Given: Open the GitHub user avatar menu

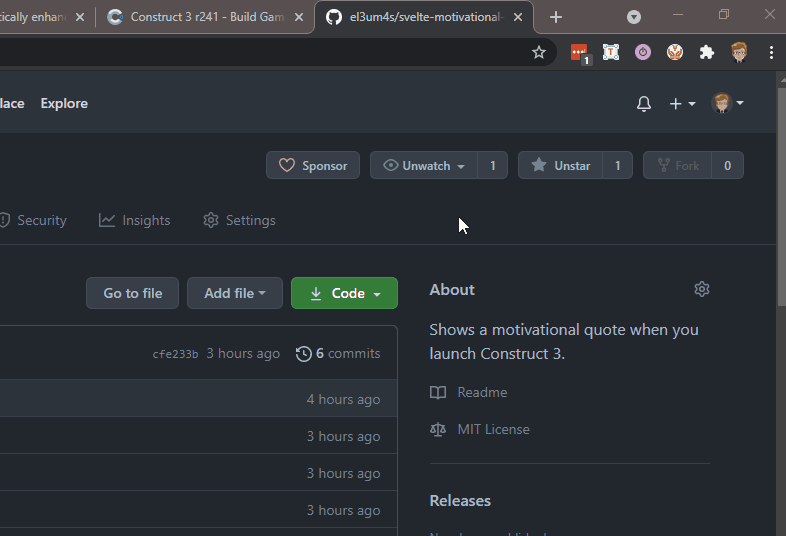Looking at the screenshot, I should (x=727, y=103).
